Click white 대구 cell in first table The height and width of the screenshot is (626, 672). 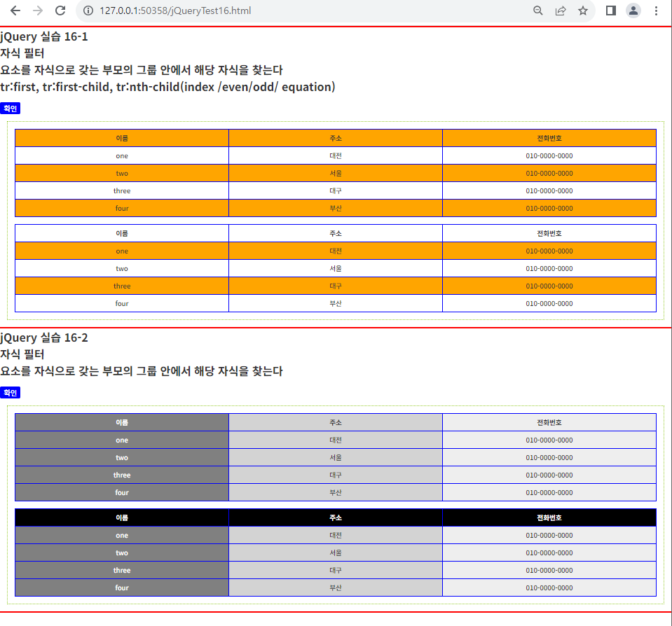click(x=336, y=191)
